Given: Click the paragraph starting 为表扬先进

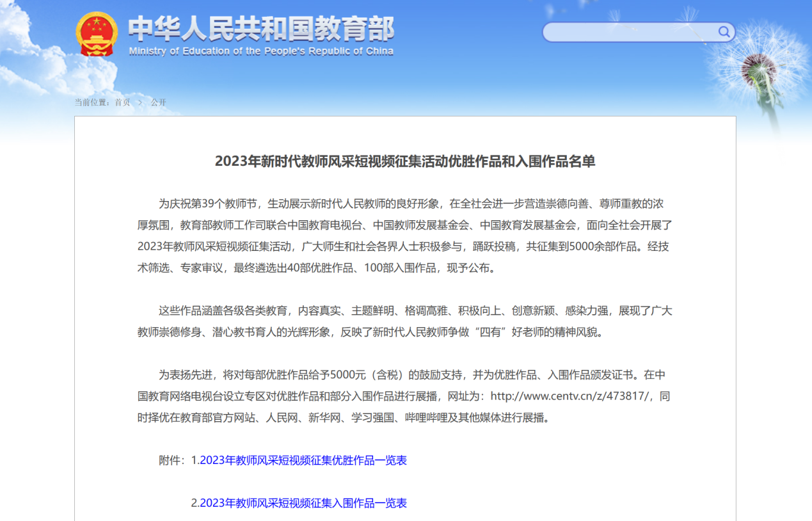Looking at the screenshot, I should point(405,396).
